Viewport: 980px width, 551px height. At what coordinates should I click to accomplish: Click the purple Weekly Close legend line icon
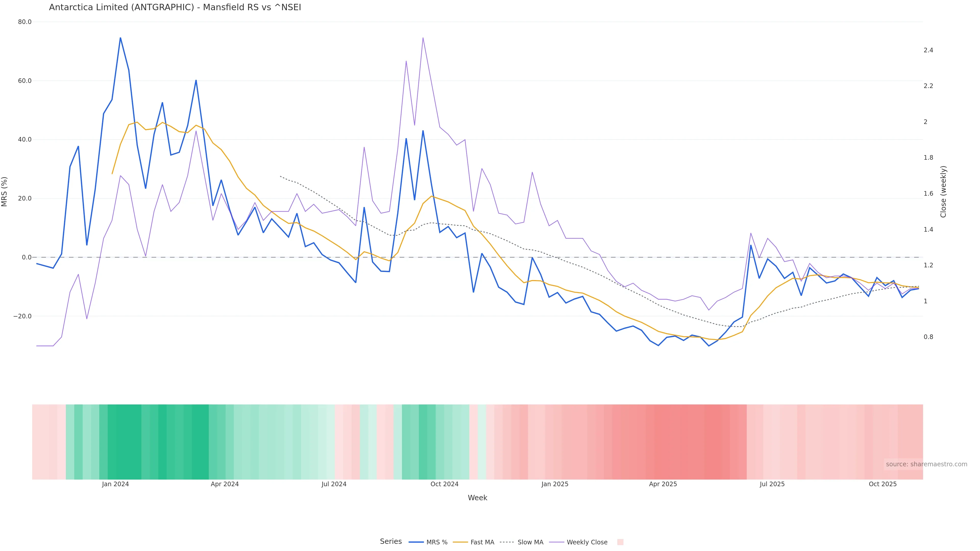pos(557,542)
